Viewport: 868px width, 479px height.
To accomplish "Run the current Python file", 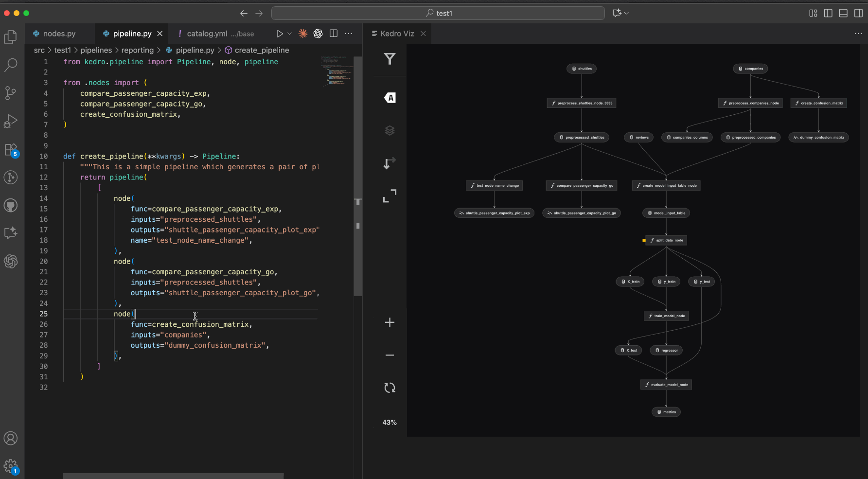I will pos(280,33).
